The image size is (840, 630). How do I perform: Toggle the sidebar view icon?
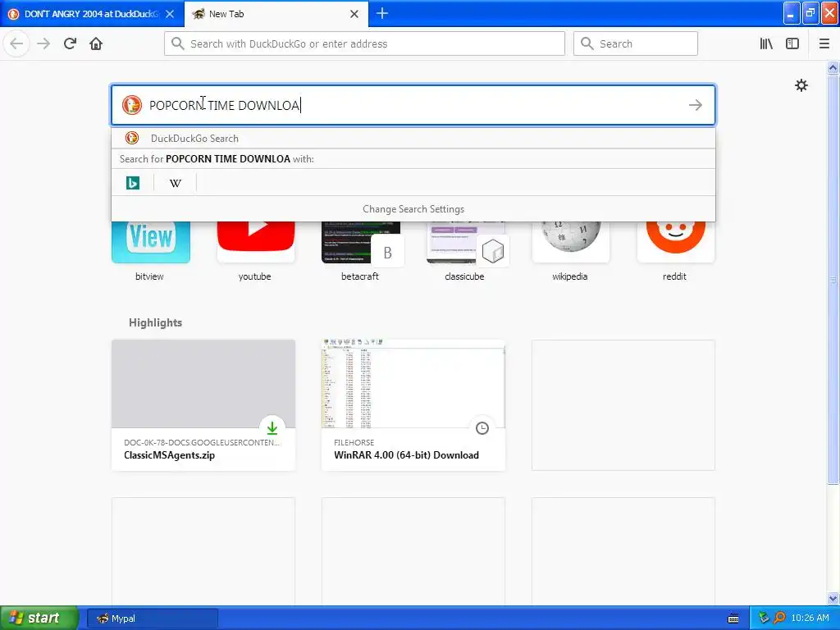point(792,44)
